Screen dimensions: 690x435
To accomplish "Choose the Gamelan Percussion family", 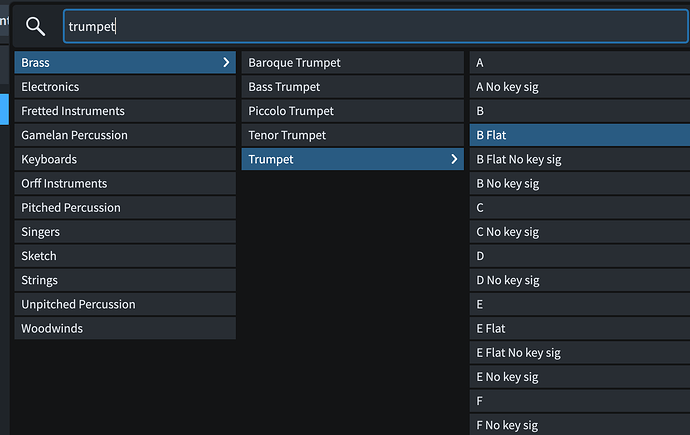I will click(x=125, y=135).
